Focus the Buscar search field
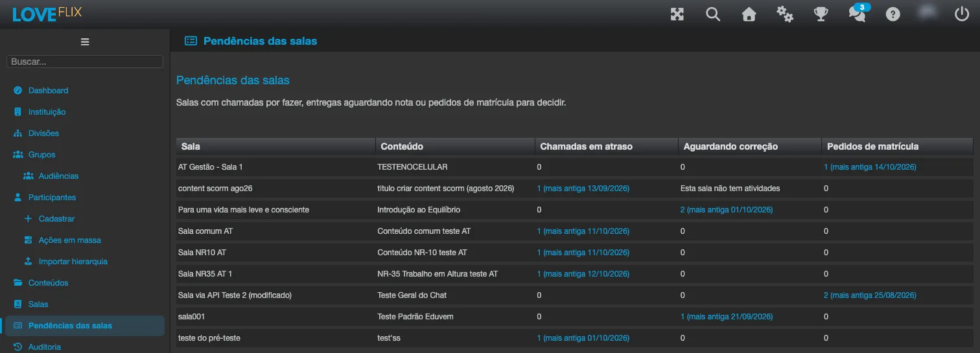This screenshot has width=980, height=353. pos(85,62)
